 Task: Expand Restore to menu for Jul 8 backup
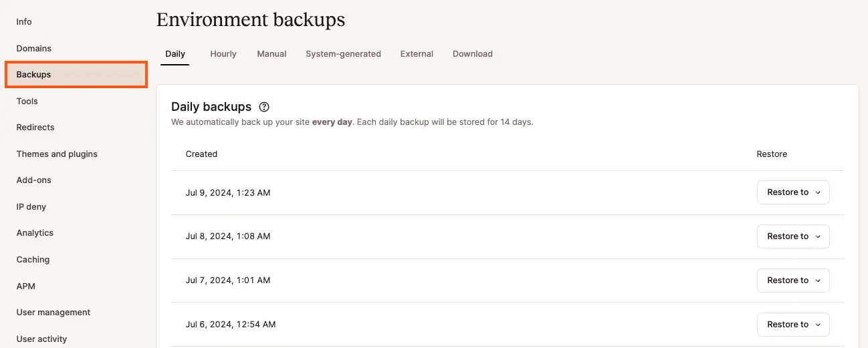pyautogui.click(x=793, y=236)
